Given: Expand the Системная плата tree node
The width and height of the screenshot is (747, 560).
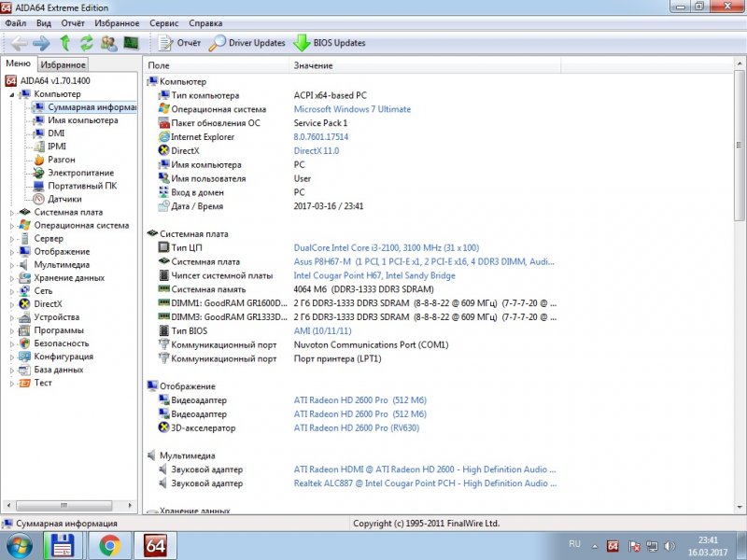Looking at the screenshot, I should [x=12, y=212].
